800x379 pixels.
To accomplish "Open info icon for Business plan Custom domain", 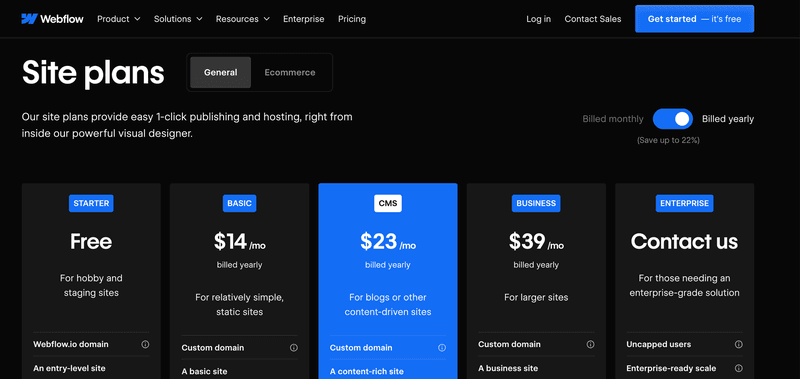I will click(x=590, y=344).
